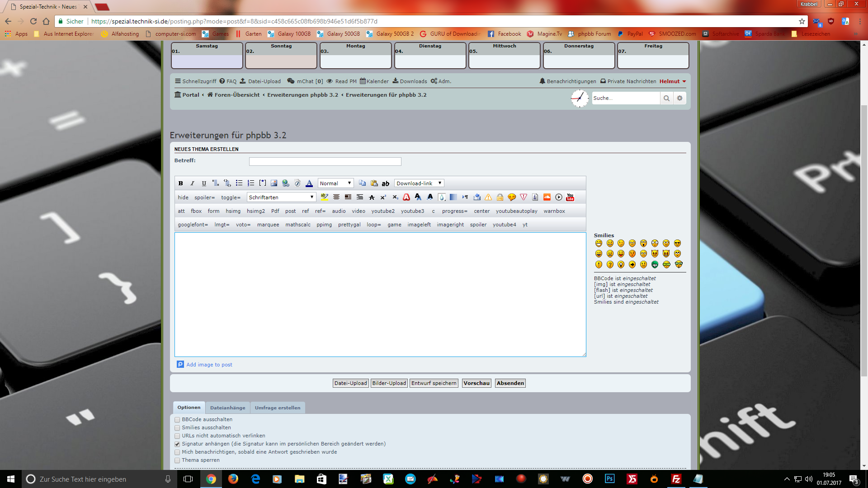Click the italic formatting icon
This screenshot has width=868, height=488.
point(192,183)
